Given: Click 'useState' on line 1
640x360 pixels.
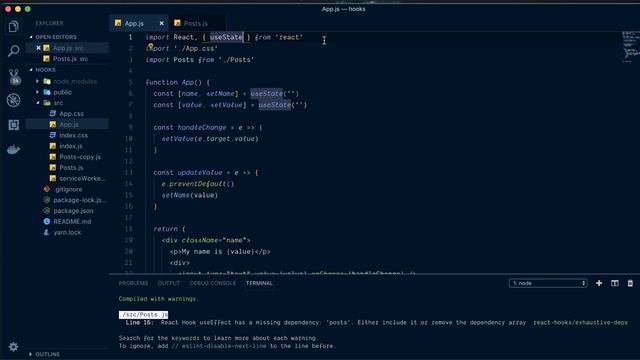Looking at the screenshot, I should (226, 37).
